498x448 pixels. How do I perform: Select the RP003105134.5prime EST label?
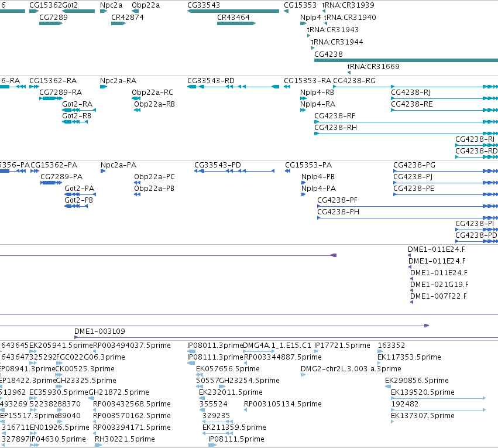[283, 405]
